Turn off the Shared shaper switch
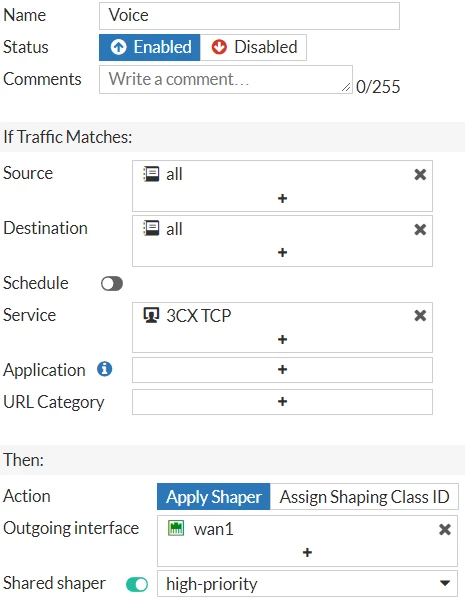This screenshot has width=465, height=602. click(x=137, y=584)
